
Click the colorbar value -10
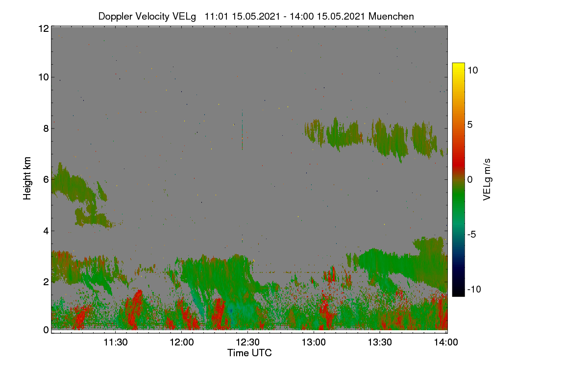click(x=474, y=289)
